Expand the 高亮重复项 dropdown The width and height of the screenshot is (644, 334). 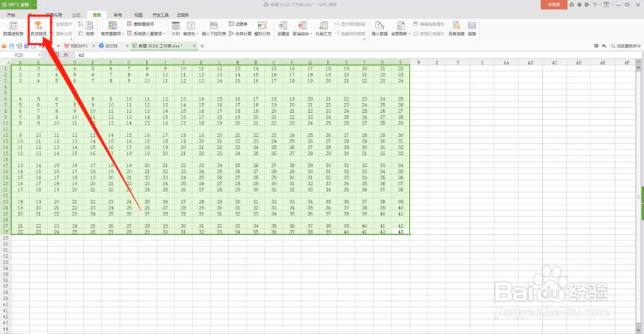[x=124, y=34]
